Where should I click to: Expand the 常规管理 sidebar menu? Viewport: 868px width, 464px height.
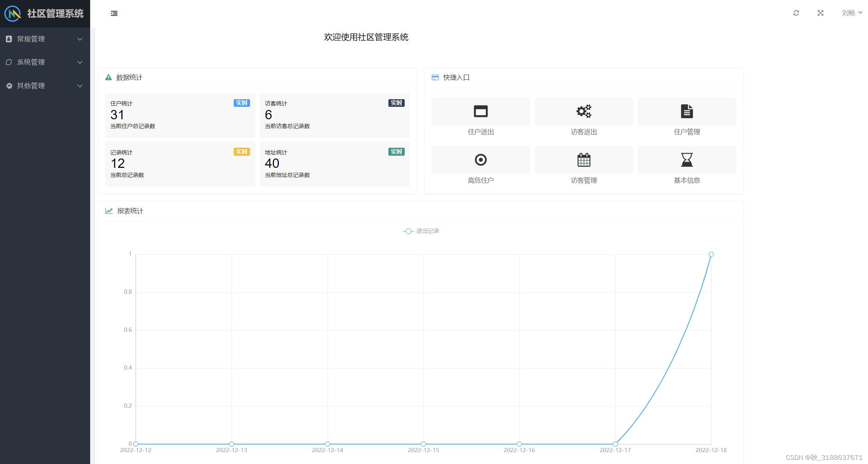click(45, 39)
